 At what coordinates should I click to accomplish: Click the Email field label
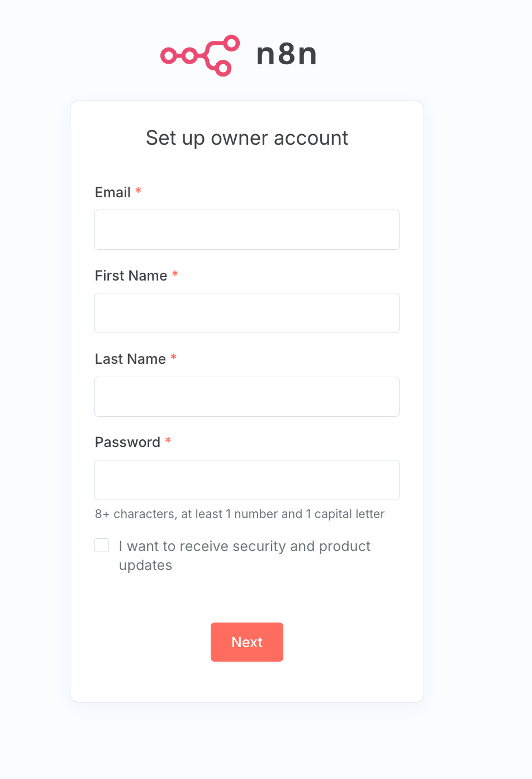coord(113,192)
